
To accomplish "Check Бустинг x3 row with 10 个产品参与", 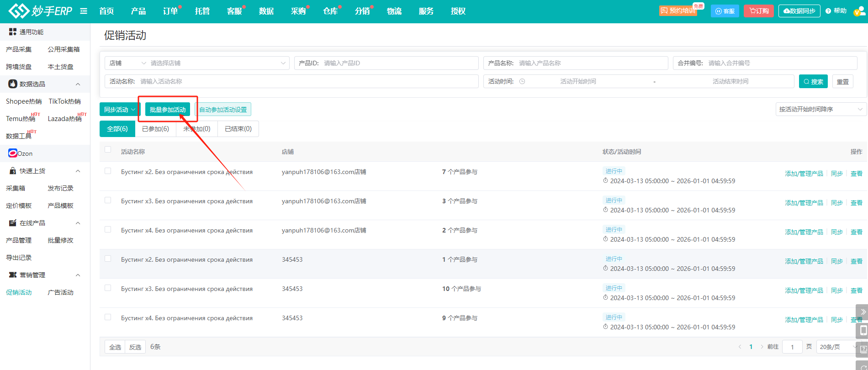I will point(108,288).
